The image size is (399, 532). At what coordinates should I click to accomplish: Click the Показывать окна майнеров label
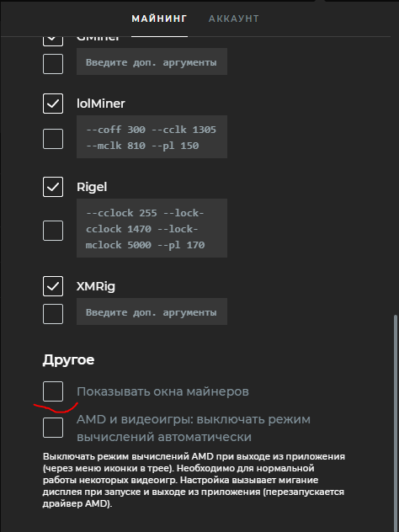click(162, 391)
